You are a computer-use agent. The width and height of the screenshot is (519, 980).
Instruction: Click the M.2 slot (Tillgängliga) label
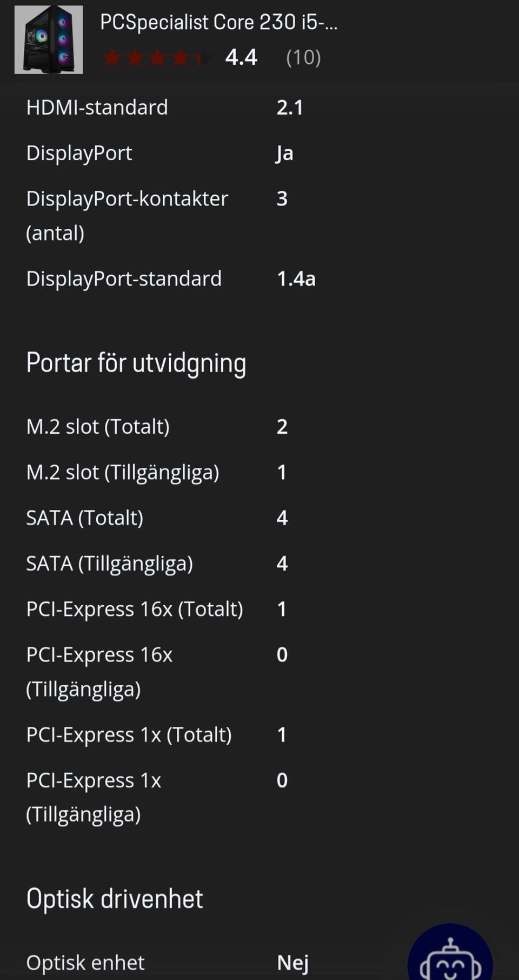click(123, 472)
